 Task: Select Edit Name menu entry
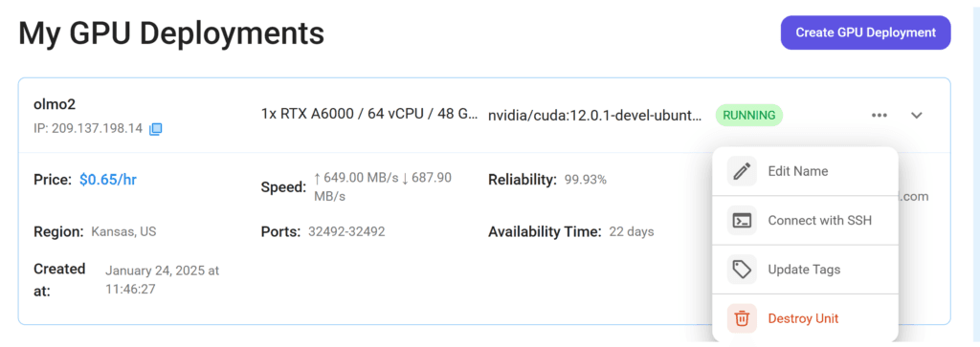coord(805,171)
